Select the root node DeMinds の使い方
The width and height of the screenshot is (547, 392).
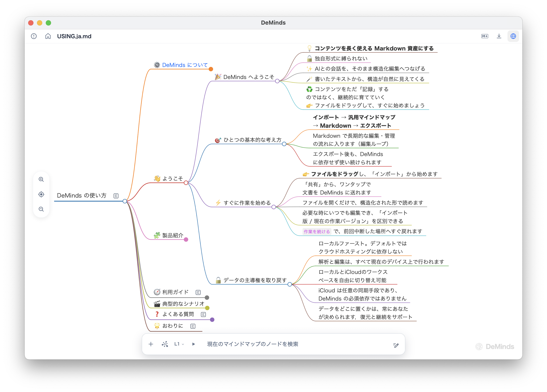(81, 196)
